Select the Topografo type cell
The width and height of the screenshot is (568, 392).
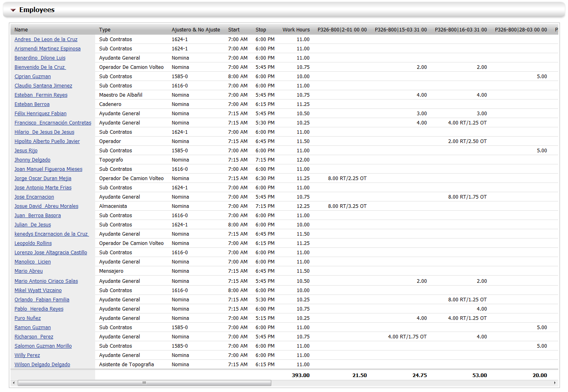pos(111,160)
